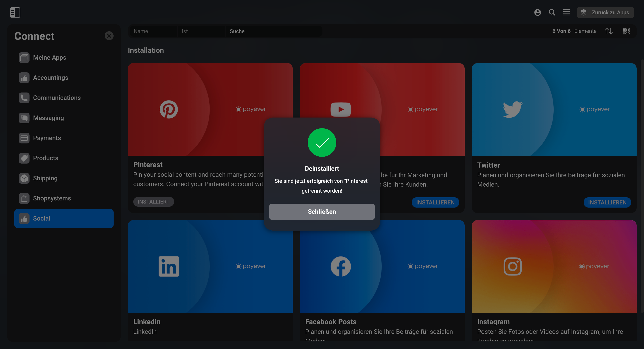The height and width of the screenshot is (349, 644).
Task: Select Payments category
Action: 64,138
